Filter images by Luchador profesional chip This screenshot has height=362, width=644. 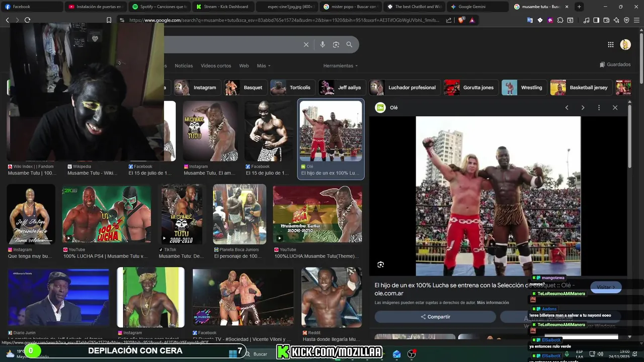(x=405, y=87)
